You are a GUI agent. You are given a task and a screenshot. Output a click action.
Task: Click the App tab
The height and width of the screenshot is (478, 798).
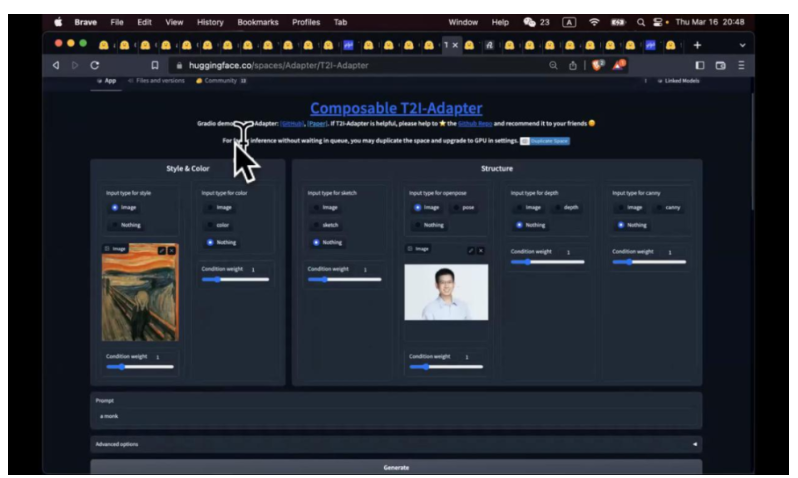pos(106,80)
